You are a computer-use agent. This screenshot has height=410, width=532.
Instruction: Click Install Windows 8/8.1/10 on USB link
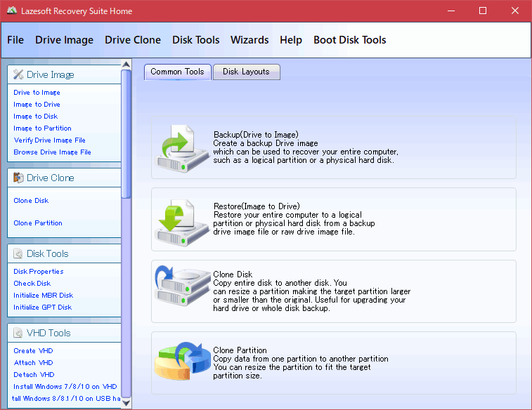point(66,399)
